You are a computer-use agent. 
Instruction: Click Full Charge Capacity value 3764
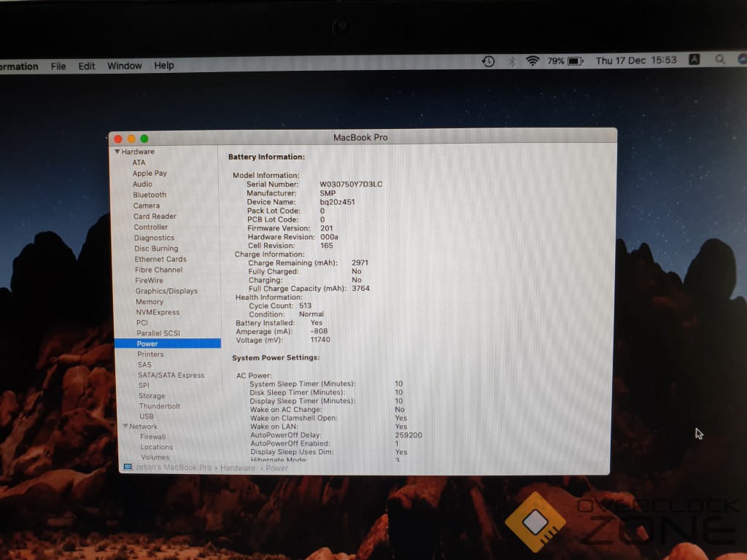coord(360,289)
